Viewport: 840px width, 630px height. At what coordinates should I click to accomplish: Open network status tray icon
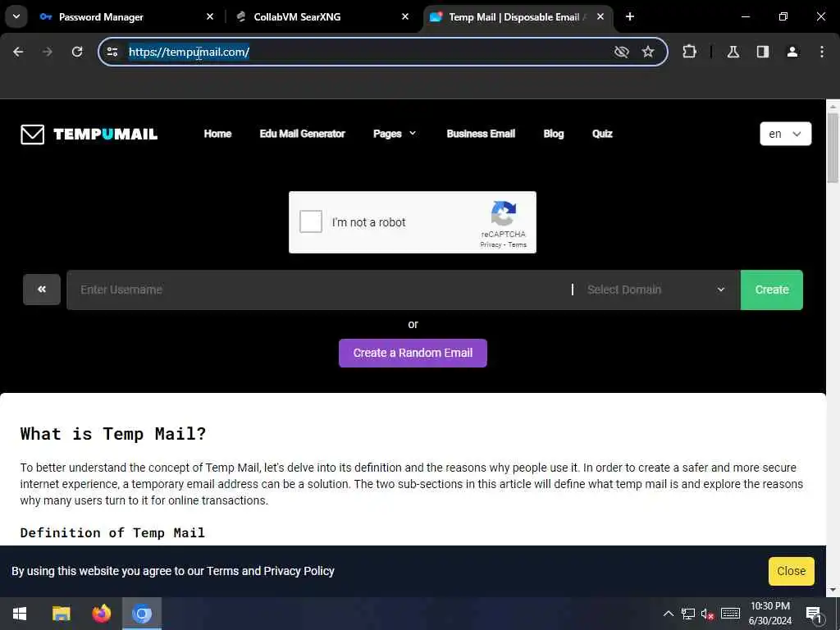tap(688, 614)
